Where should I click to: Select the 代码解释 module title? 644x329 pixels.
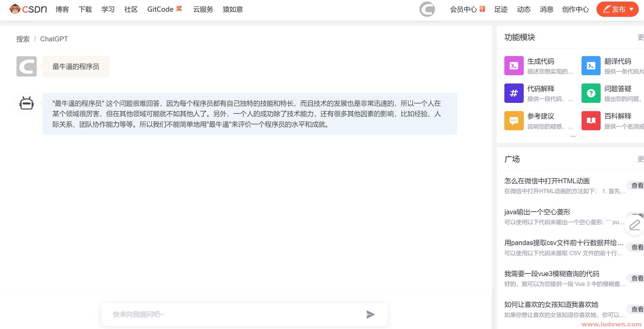[541, 89]
